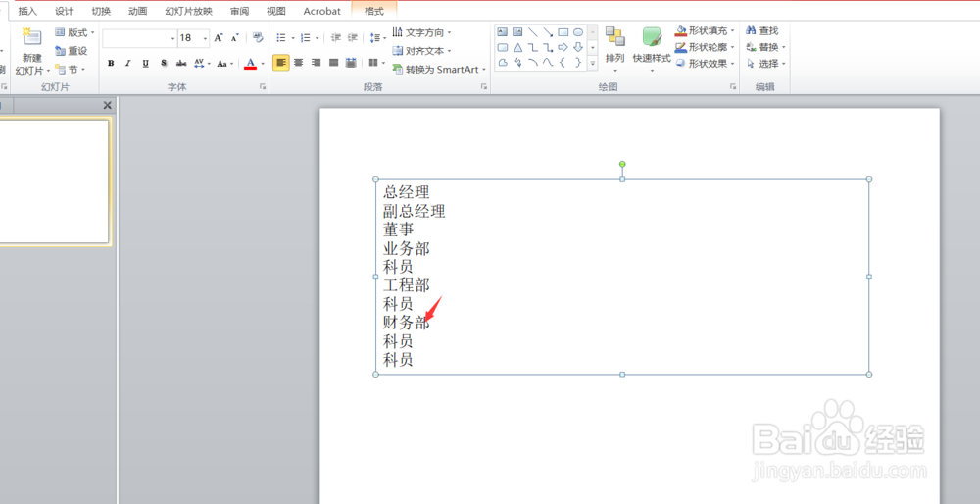This screenshot has height=504, width=980.
Task: Open the 对齐文本 align text menu
Action: click(421, 51)
